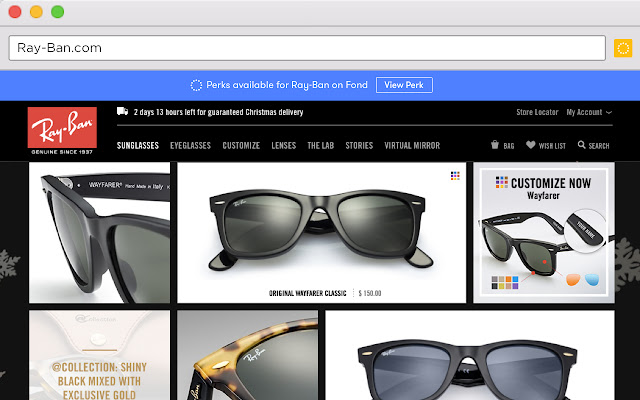Open the @Collection shiny black gold tile
640x400 pixels.
[99, 355]
